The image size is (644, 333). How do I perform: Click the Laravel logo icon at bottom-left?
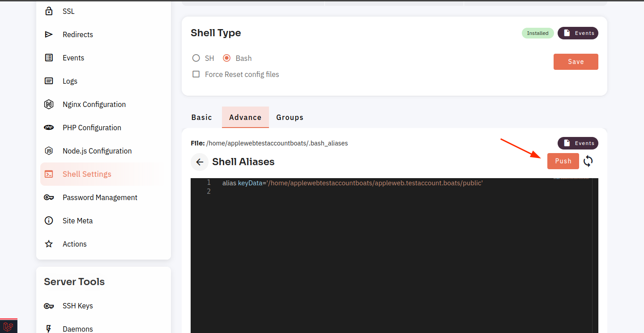pyautogui.click(x=8, y=326)
